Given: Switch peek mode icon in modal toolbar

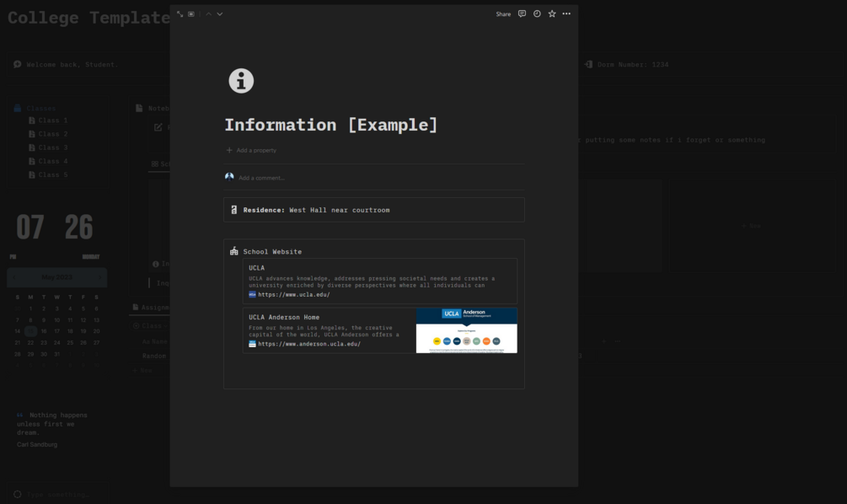Looking at the screenshot, I should 191,14.
